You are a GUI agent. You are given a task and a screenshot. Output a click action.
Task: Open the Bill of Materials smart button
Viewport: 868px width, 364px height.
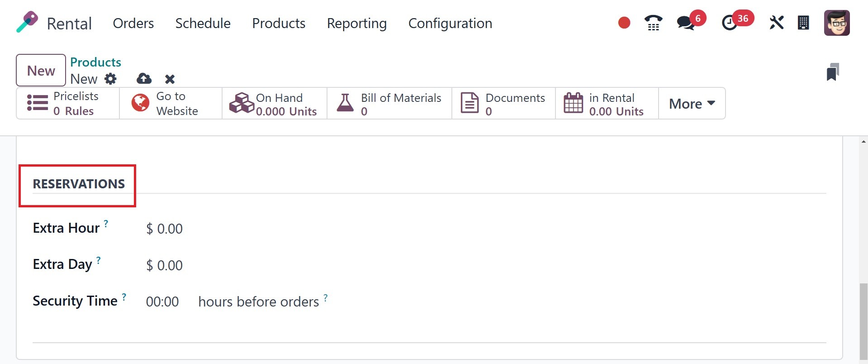tap(389, 104)
